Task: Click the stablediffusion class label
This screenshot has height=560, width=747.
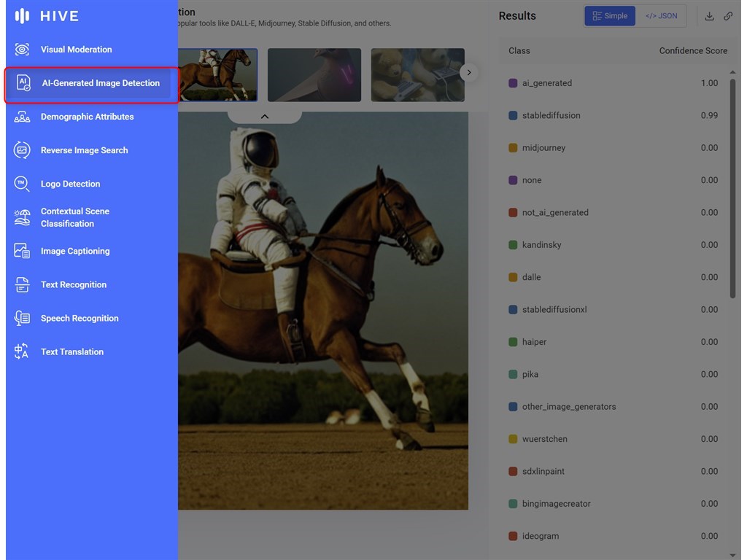Action: click(x=551, y=116)
